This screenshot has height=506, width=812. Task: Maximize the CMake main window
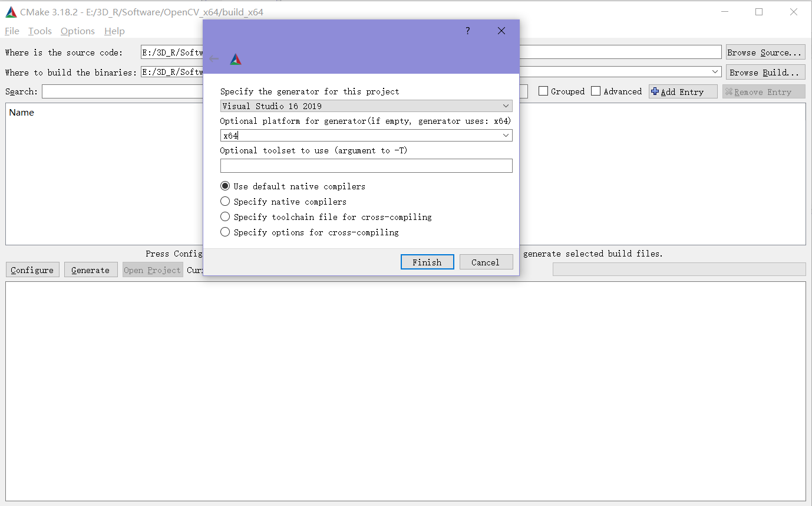click(759, 12)
